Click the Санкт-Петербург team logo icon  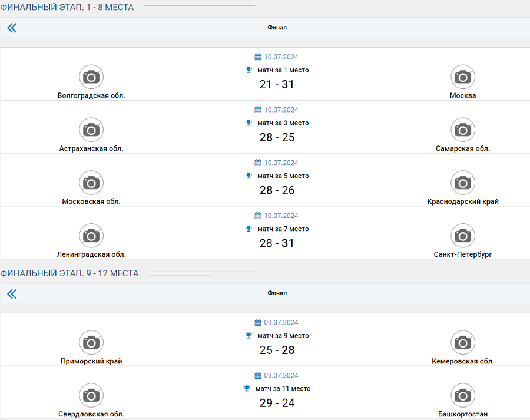pyautogui.click(x=463, y=236)
